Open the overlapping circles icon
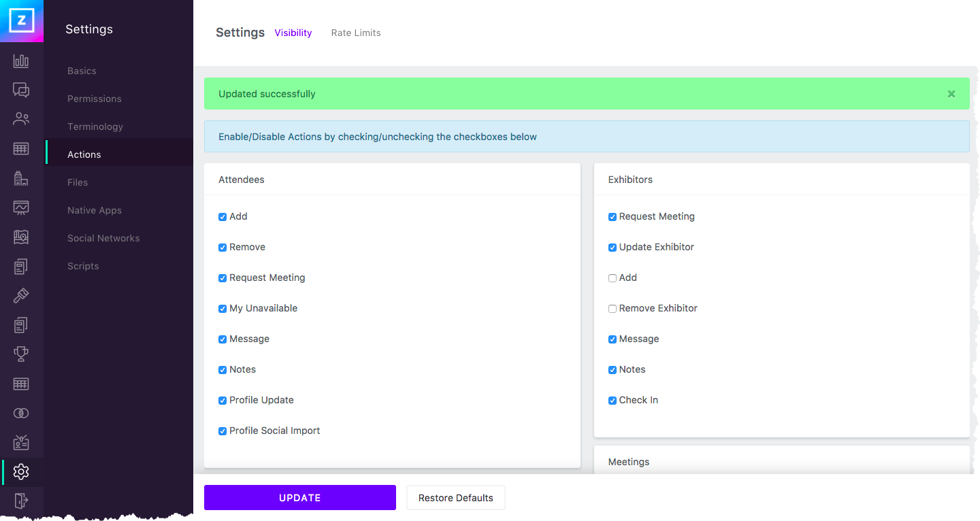The image size is (980, 521). pyautogui.click(x=21, y=413)
